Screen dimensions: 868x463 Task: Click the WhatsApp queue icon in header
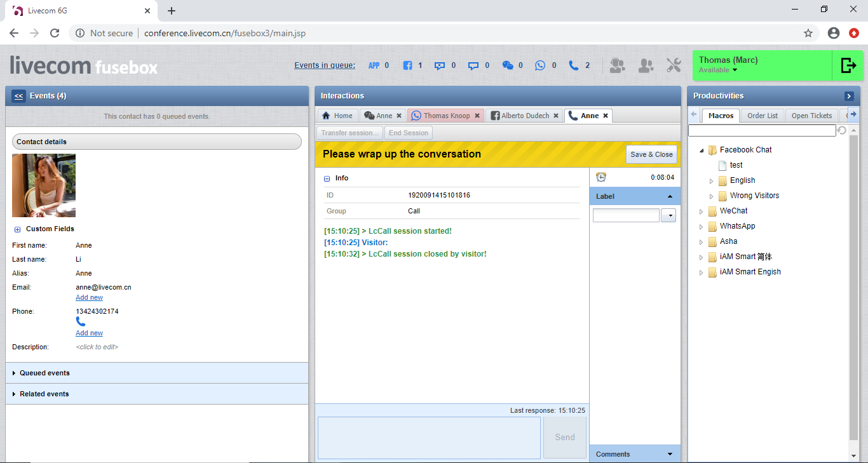(x=540, y=65)
